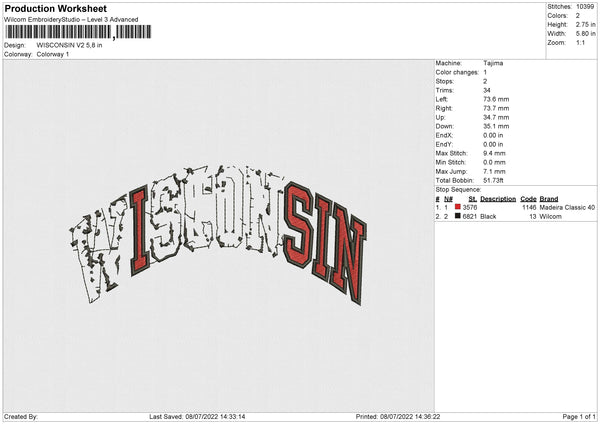Click the 'Last Saved: 08/07/2022 14:33:14' text
The image size is (600, 424).
point(197,417)
